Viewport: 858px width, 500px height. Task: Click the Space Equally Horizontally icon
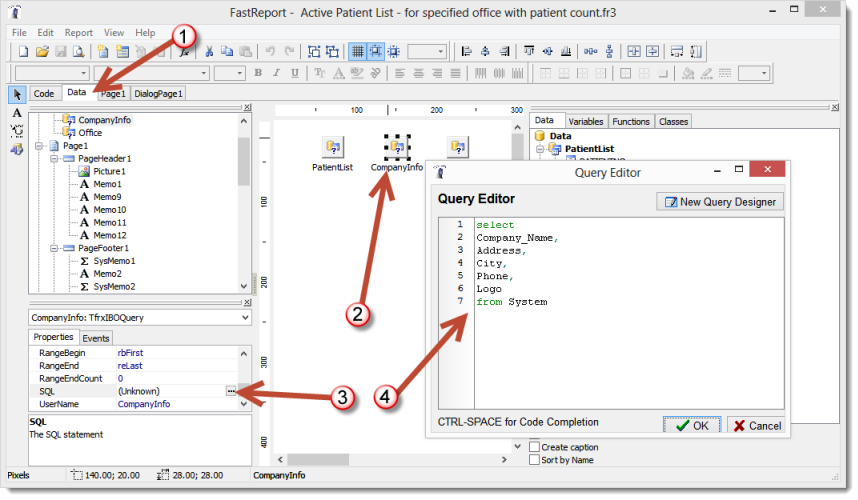590,51
